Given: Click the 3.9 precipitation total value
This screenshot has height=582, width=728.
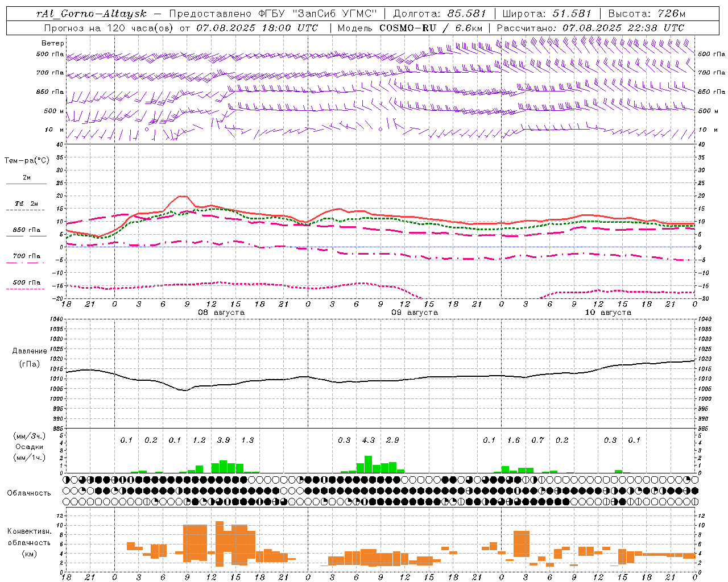Looking at the screenshot, I should [224, 440].
